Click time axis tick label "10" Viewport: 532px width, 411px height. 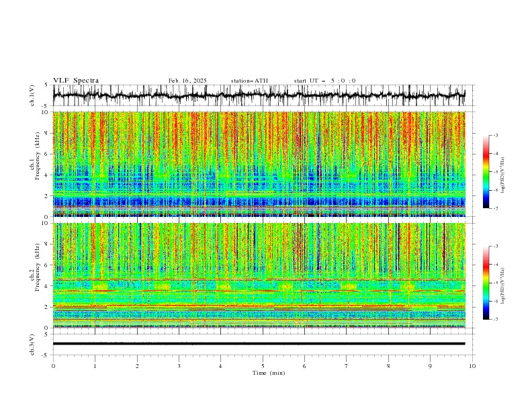click(x=472, y=366)
